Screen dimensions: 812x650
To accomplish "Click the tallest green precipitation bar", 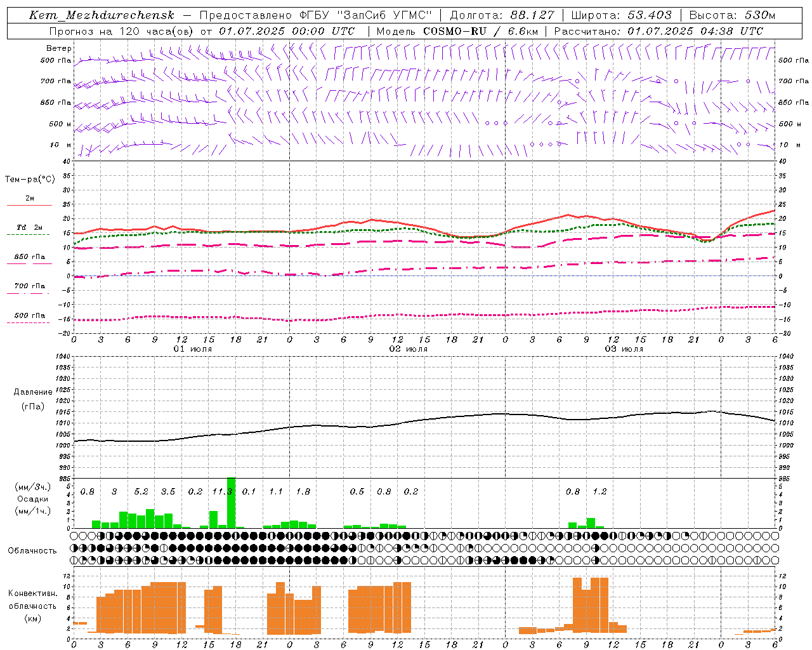I will [x=231, y=503].
